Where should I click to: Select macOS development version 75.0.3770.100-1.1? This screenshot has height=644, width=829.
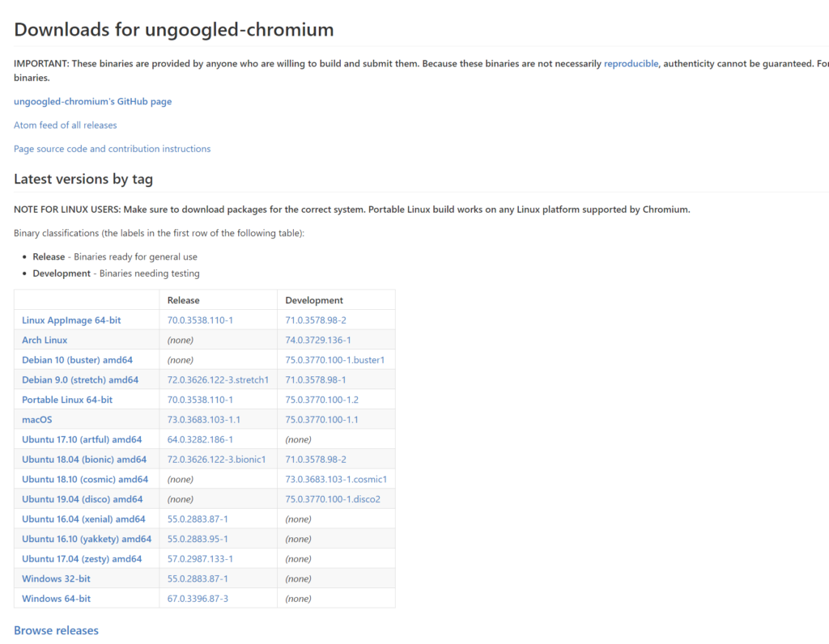[321, 419]
